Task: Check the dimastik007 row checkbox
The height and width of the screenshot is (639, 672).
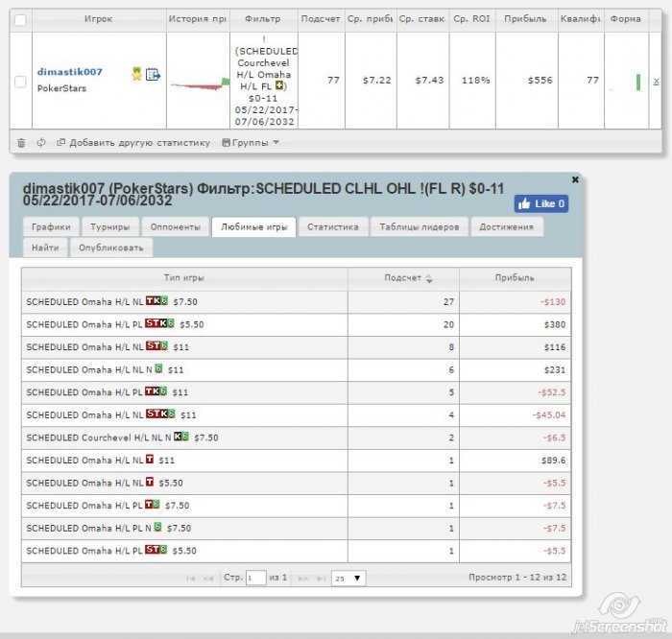Action: point(20,82)
